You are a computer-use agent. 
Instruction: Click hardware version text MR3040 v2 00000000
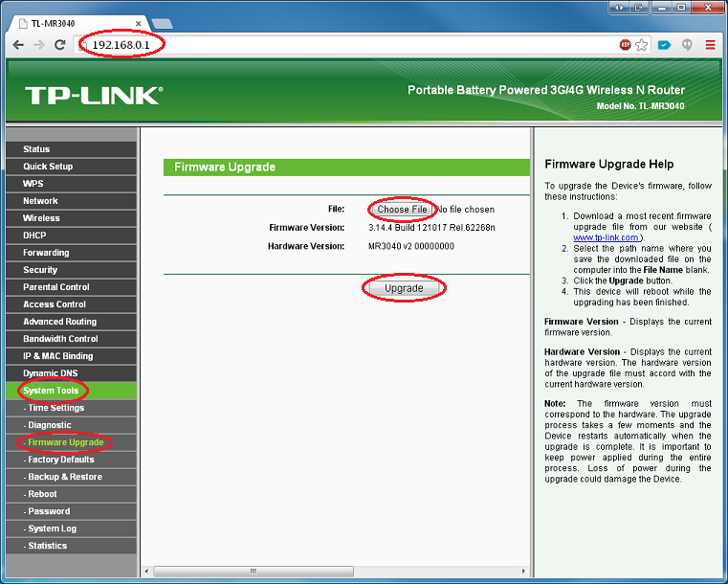[x=411, y=246]
